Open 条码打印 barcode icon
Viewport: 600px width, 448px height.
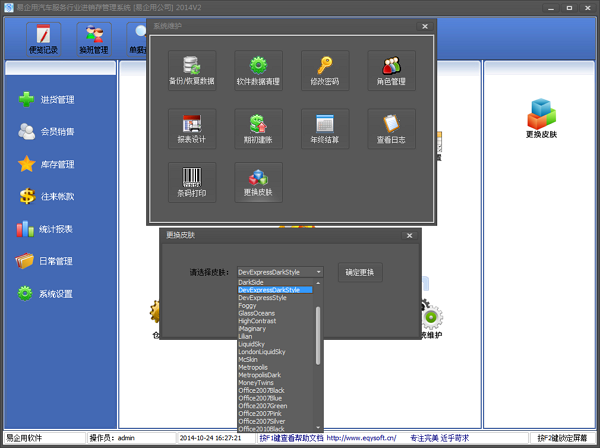(192, 182)
